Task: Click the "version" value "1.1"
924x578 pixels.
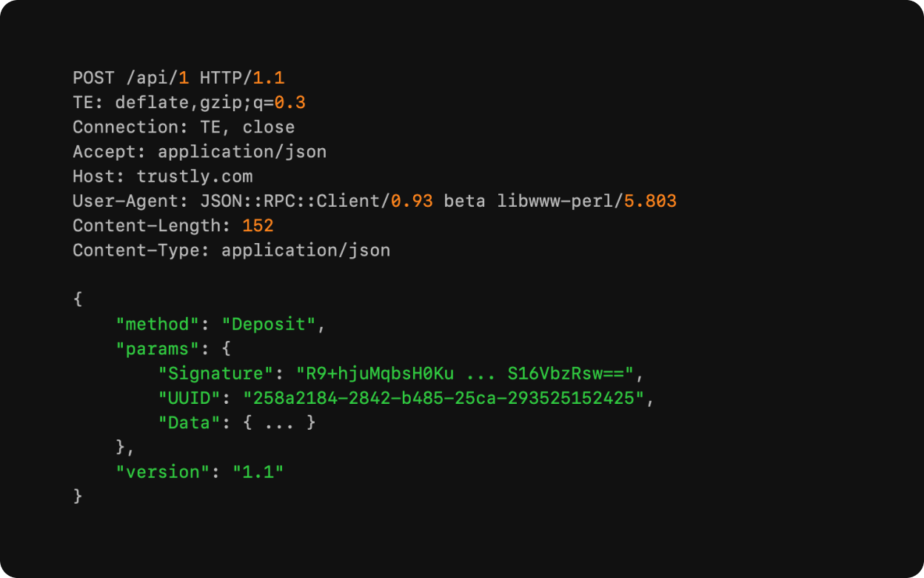Action: [258, 472]
